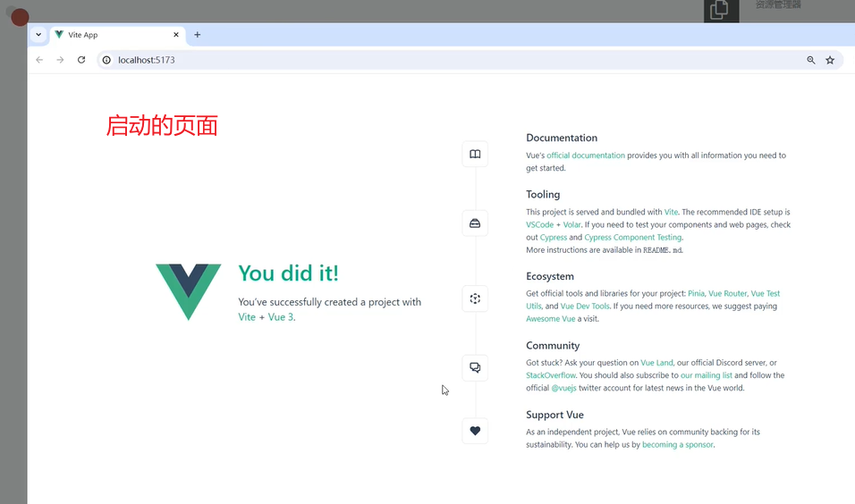Open the StackOverflow link

click(x=550, y=375)
